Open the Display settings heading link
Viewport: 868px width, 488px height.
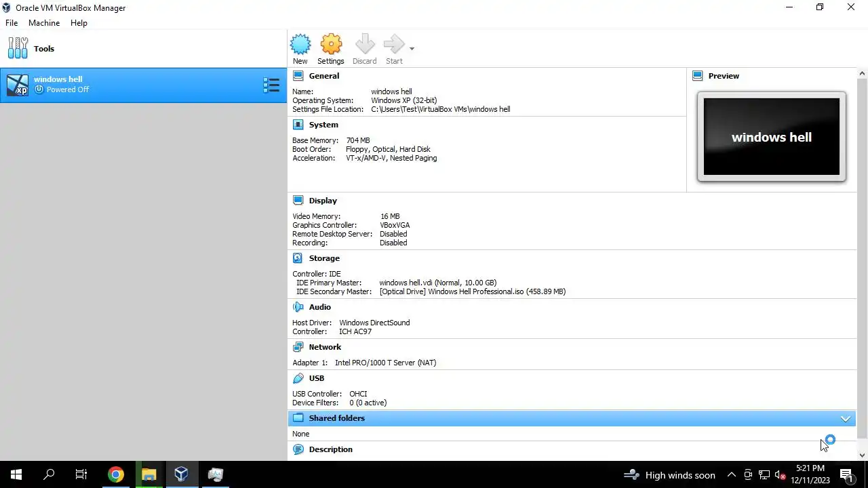click(x=323, y=201)
